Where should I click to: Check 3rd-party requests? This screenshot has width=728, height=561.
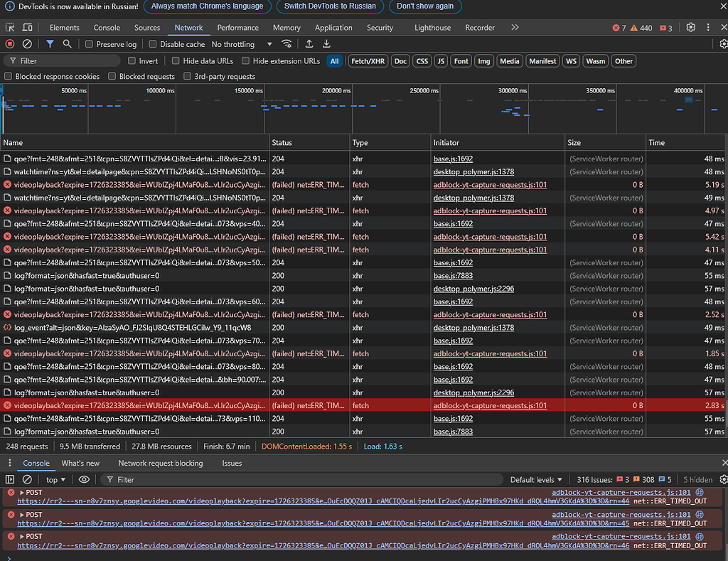[x=187, y=76]
